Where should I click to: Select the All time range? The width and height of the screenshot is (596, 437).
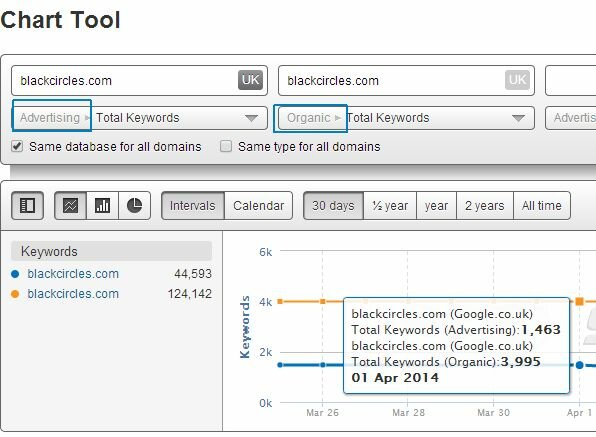tap(542, 206)
